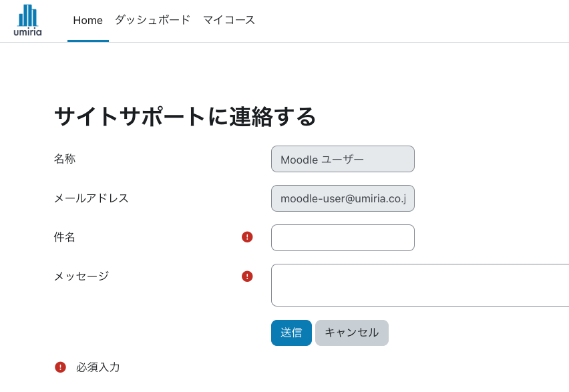Screen dimensions: 569x392
Task: Click the red icon next to 必須入力
Action: point(61,367)
